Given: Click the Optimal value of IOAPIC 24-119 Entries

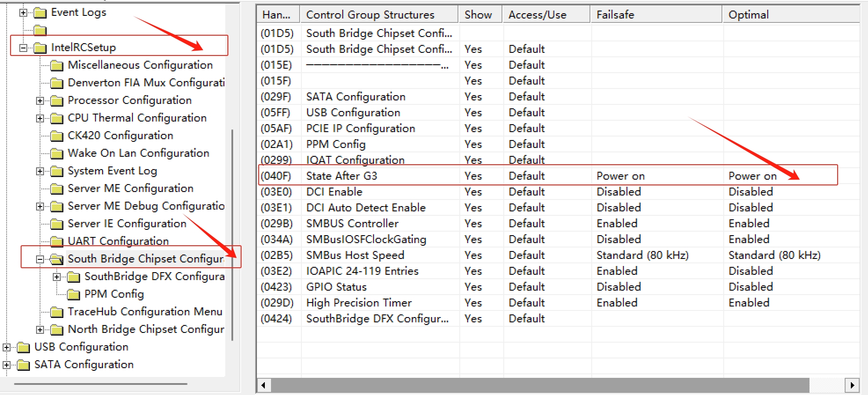Looking at the screenshot, I should [x=751, y=271].
